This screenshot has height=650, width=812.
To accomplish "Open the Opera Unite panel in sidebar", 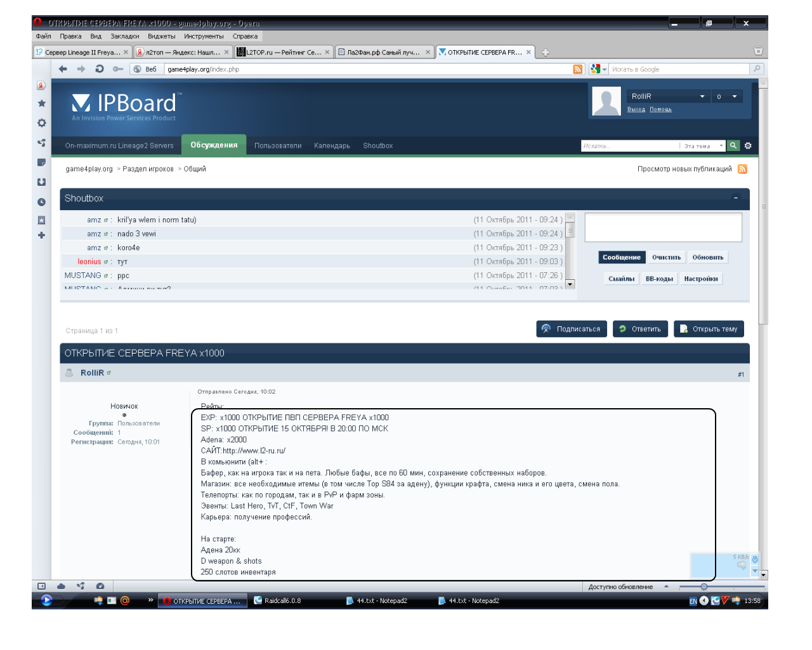I will [x=41, y=143].
